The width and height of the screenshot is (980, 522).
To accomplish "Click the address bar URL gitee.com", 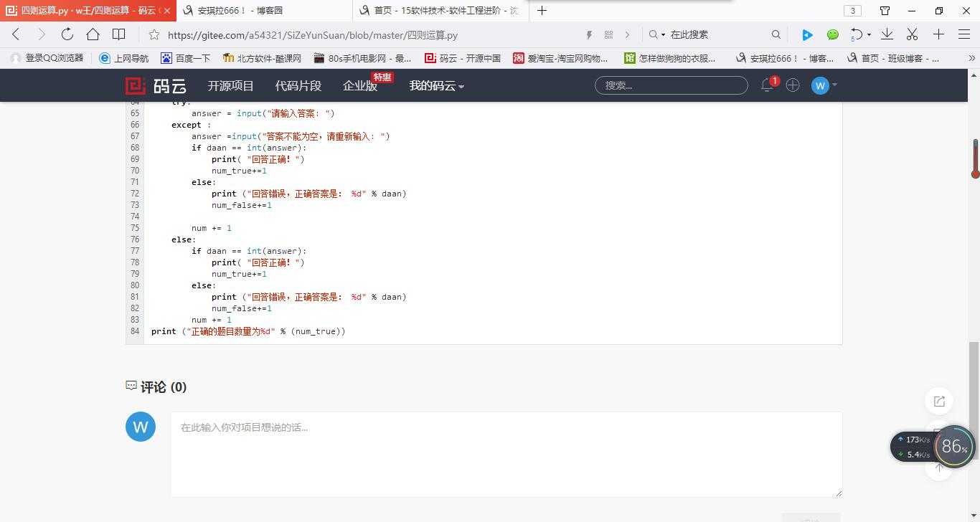I will coord(313,34).
